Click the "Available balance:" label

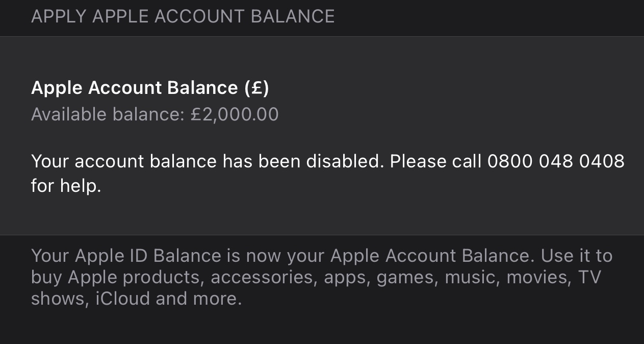(108, 114)
